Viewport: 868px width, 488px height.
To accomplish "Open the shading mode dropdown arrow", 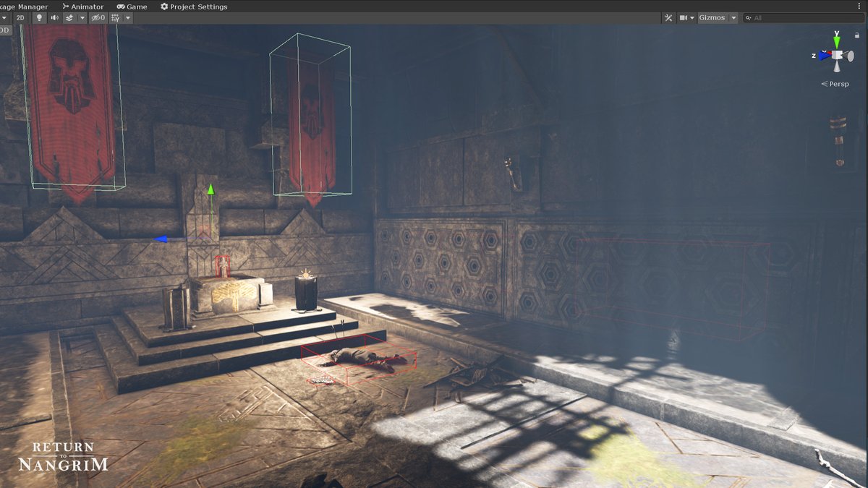I will [4, 17].
